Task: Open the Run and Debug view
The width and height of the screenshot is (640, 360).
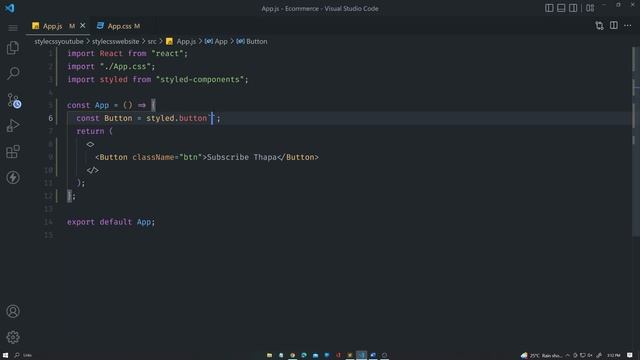Action: tap(13, 126)
